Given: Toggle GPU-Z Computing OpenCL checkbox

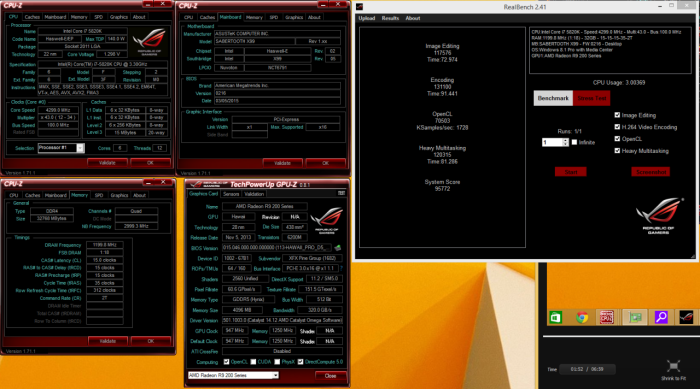Looking at the screenshot, I should (226, 362).
